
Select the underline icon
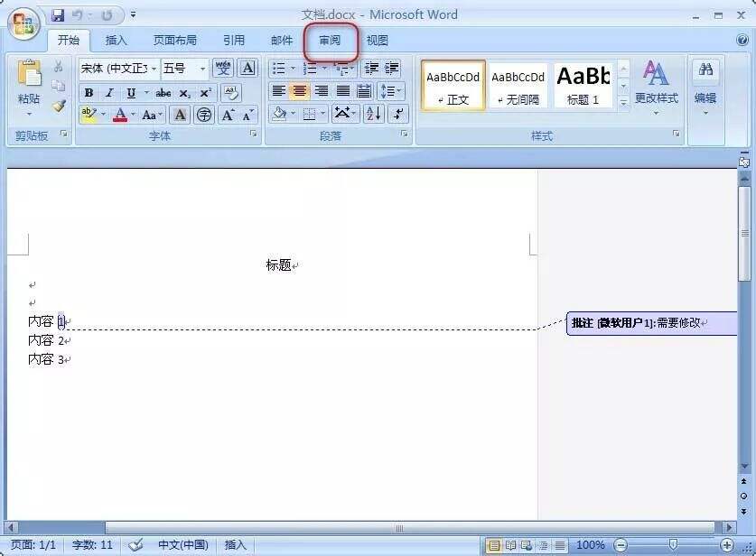tap(129, 92)
